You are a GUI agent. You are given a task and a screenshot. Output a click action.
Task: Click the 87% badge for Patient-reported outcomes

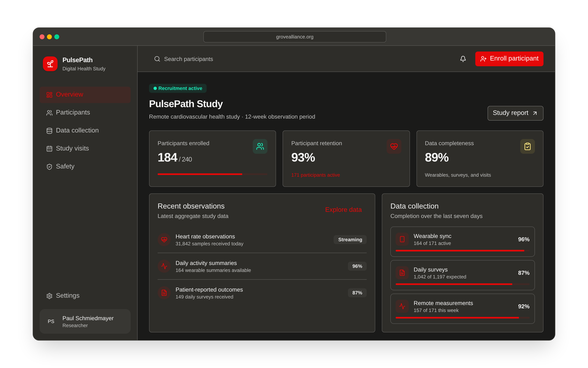point(357,293)
